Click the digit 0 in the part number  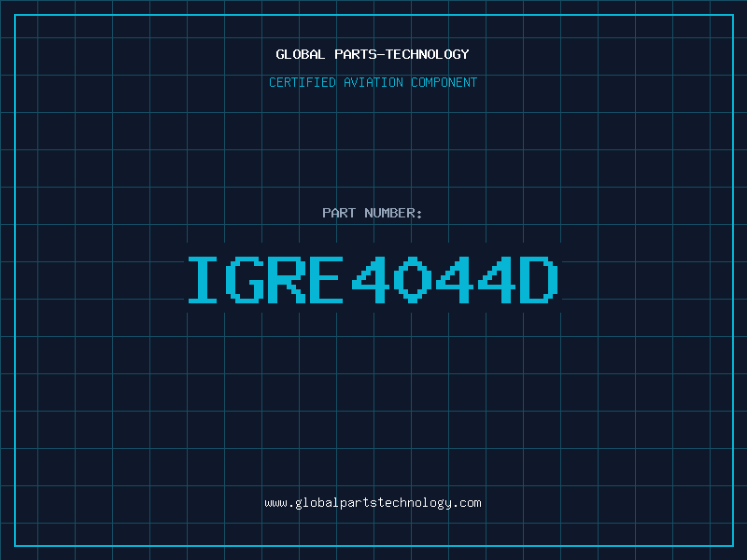point(413,280)
